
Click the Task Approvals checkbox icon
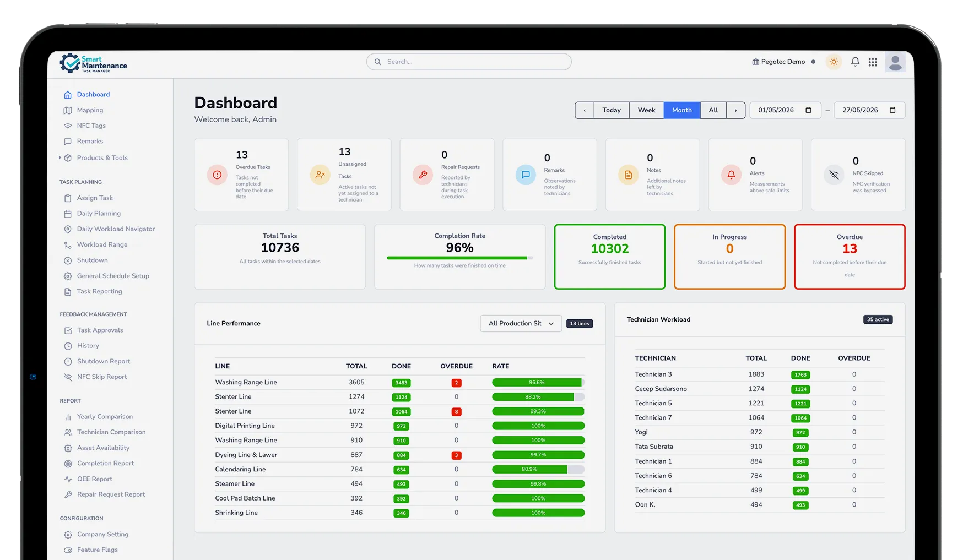(68, 330)
